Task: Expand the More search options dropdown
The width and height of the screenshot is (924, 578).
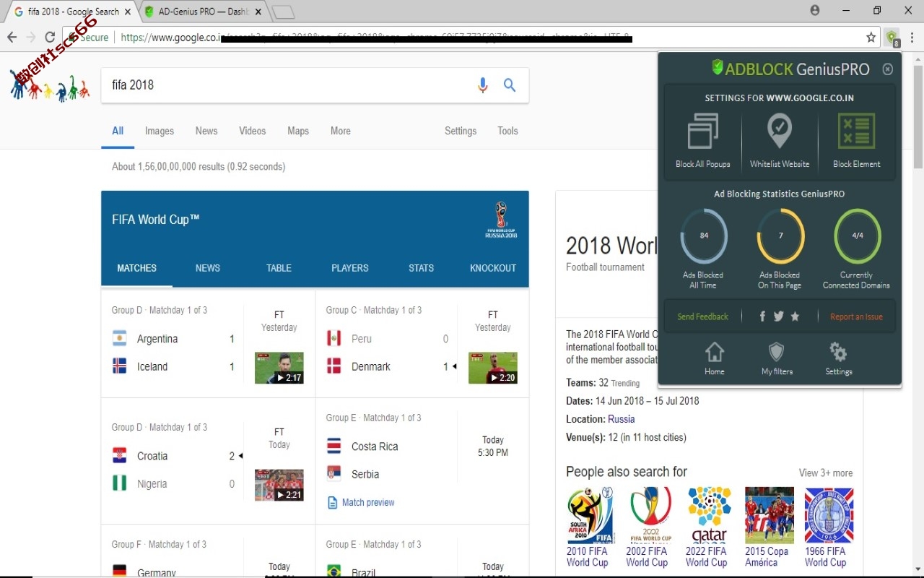Action: 341,131
